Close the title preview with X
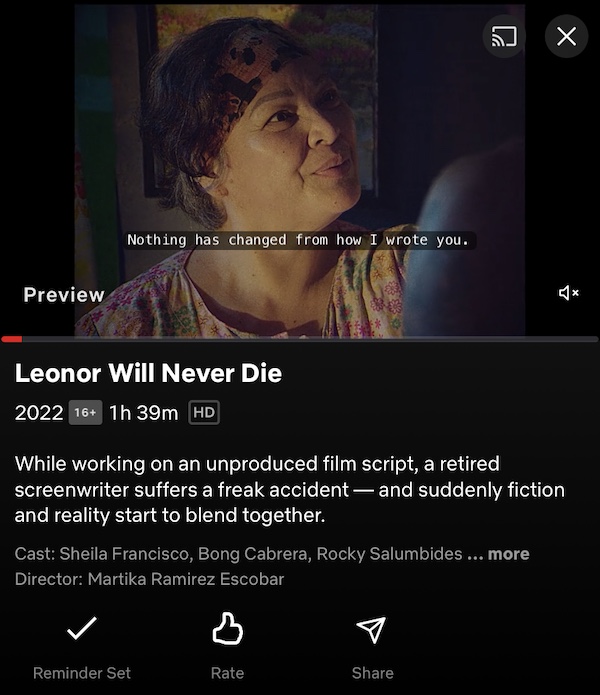 click(x=566, y=36)
